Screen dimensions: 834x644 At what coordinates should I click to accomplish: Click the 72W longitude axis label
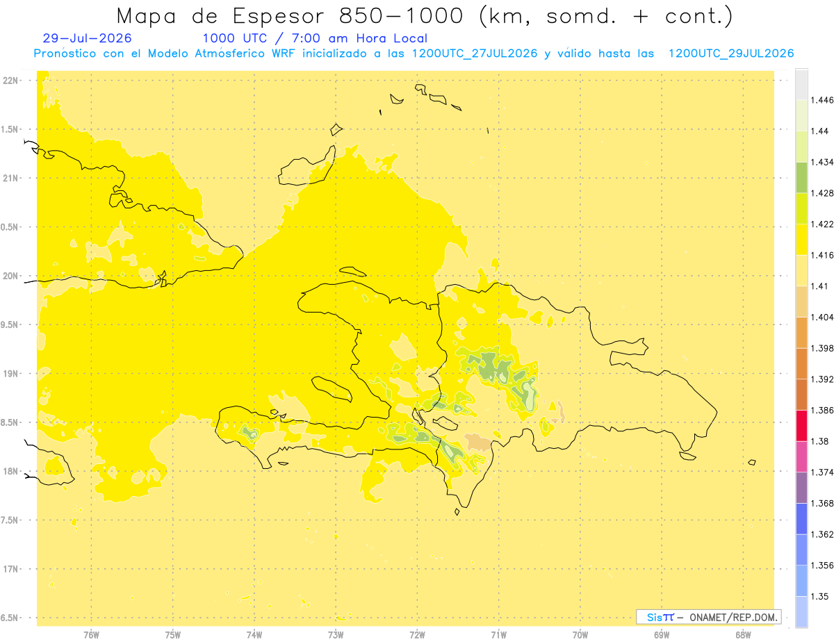pos(418,635)
